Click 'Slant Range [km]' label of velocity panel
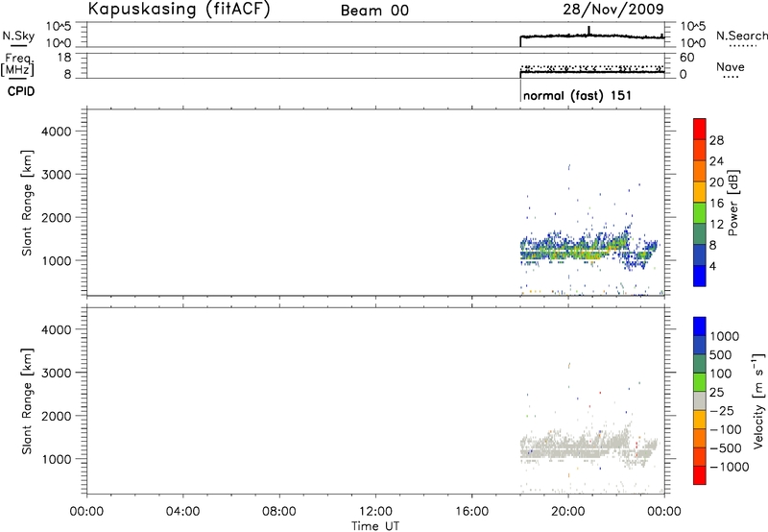This screenshot has height=532, width=768. point(27,401)
